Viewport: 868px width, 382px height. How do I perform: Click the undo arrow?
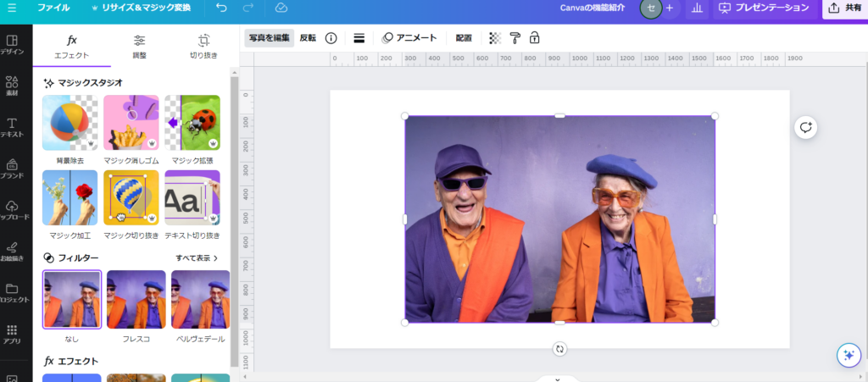(221, 8)
